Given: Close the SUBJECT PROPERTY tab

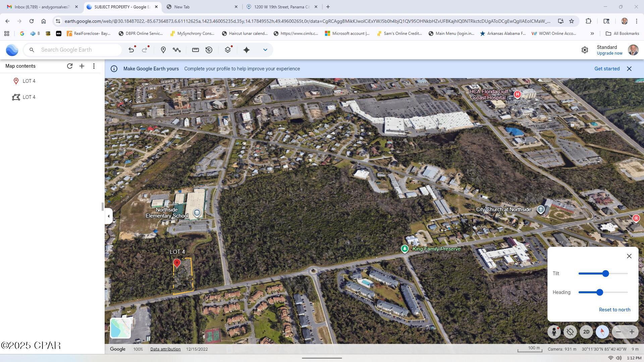Looking at the screenshot, I should (156, 7).
